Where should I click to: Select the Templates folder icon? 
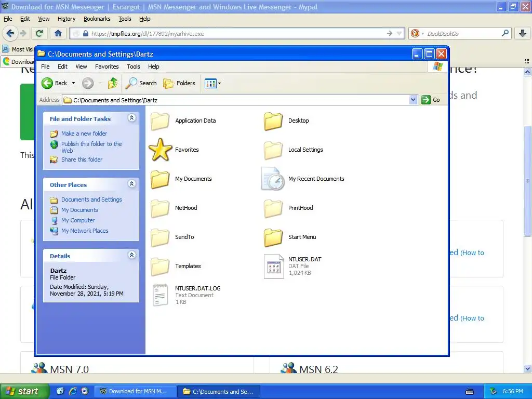[x=160, y=267]
